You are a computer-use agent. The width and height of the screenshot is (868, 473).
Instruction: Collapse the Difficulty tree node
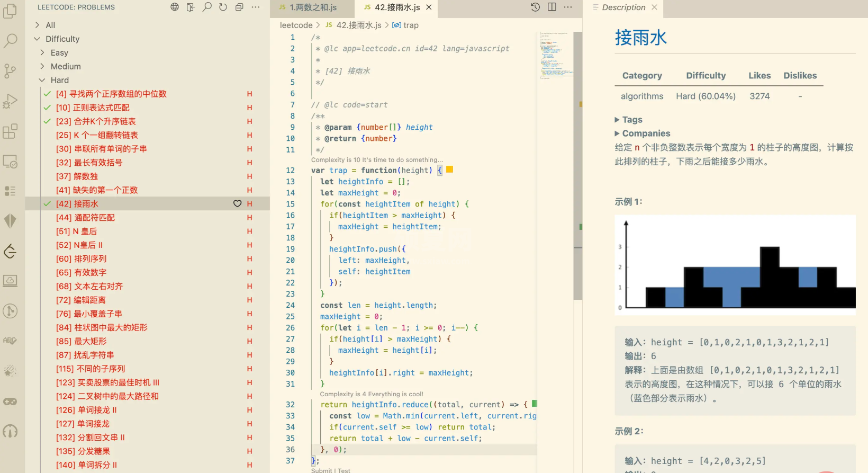coord(37,39)
